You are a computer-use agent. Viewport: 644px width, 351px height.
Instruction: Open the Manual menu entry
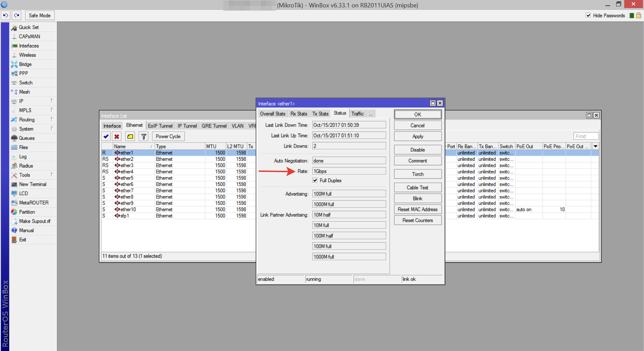[26, 230]
